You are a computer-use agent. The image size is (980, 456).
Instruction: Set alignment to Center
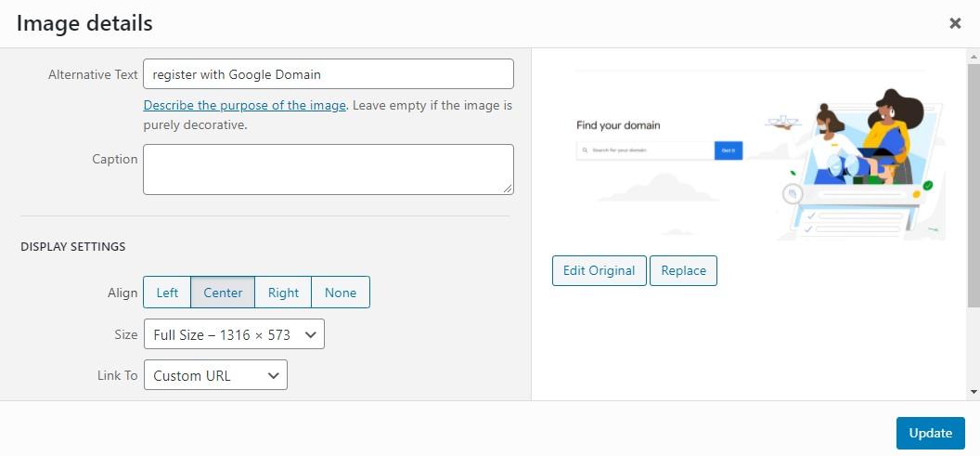point(223,293)
